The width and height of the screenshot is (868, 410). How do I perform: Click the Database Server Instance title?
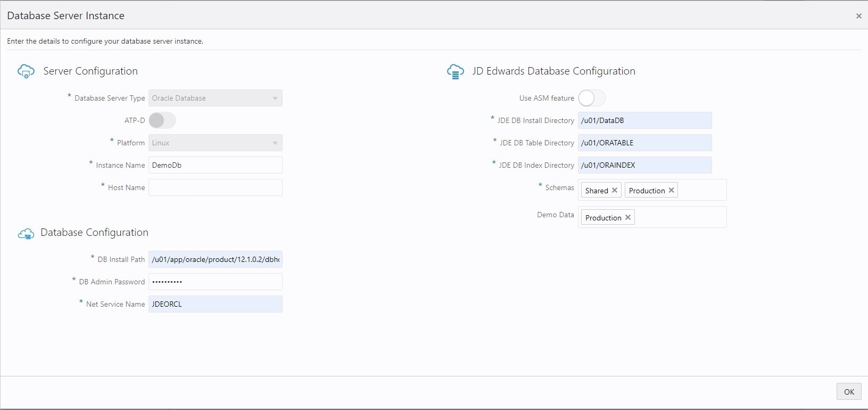point(65,16)
